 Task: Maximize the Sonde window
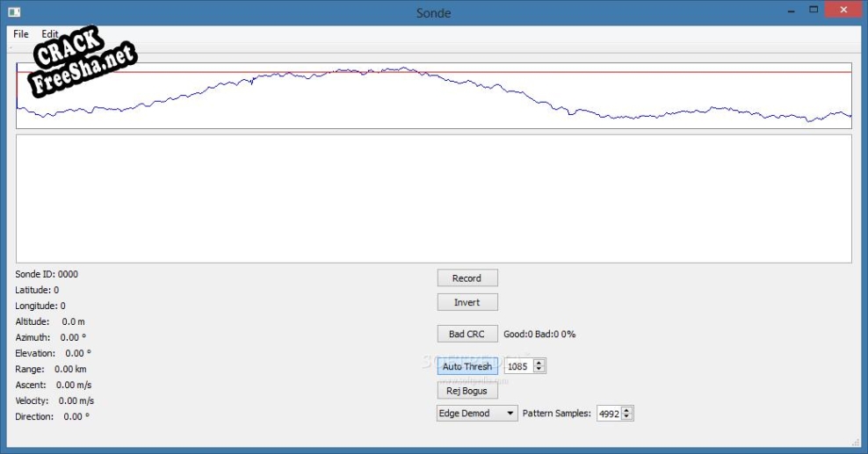(813, 10)
